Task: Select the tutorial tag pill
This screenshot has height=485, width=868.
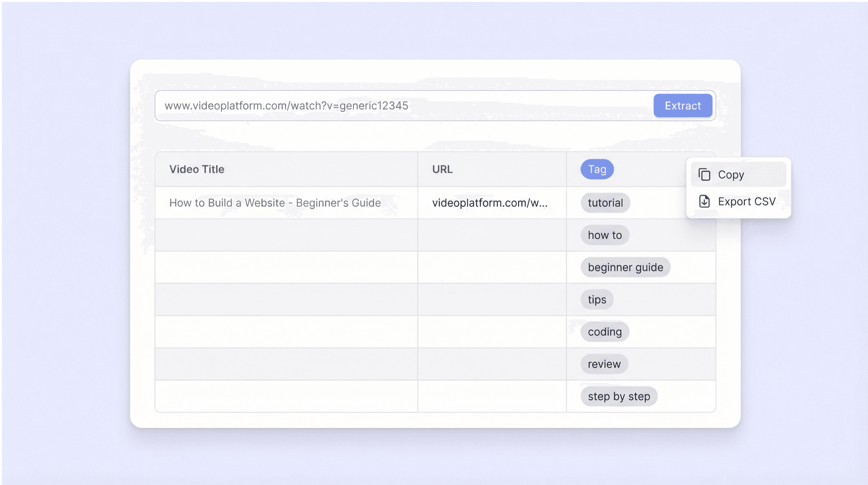Action: coord(605,203)
